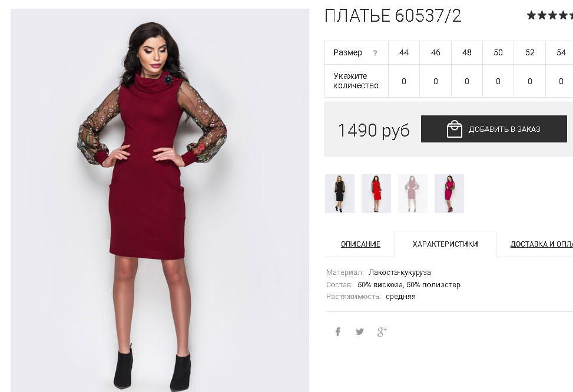
Task: Choose the fuchsia dress thumbnail
Action: (449, 194)
